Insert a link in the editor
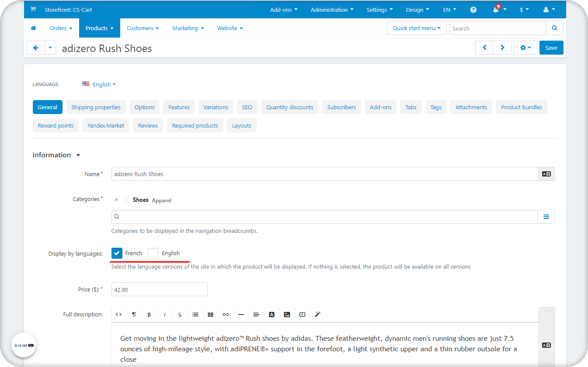 226,315
